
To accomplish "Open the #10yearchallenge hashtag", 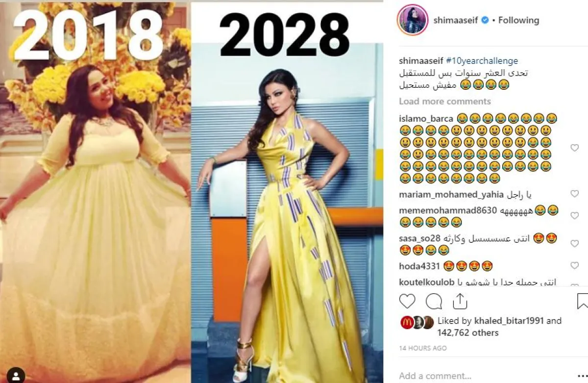I will click(x=482, y=61).
